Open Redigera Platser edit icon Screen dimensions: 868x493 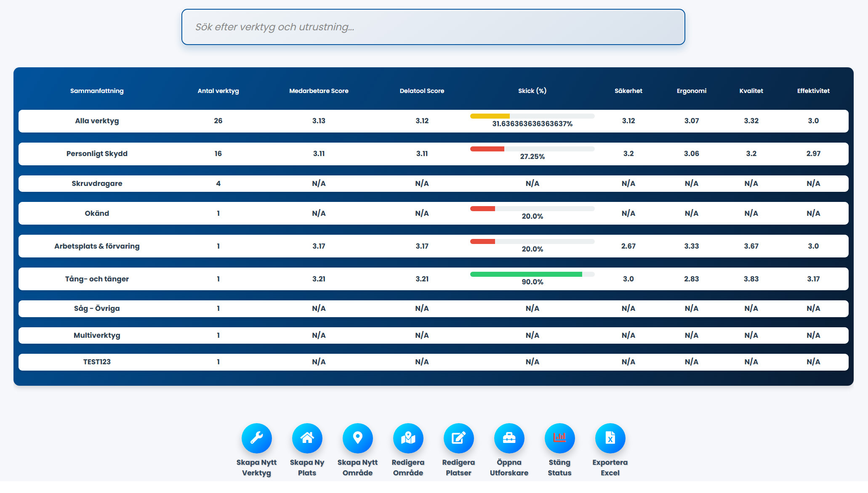coord(458,438)
